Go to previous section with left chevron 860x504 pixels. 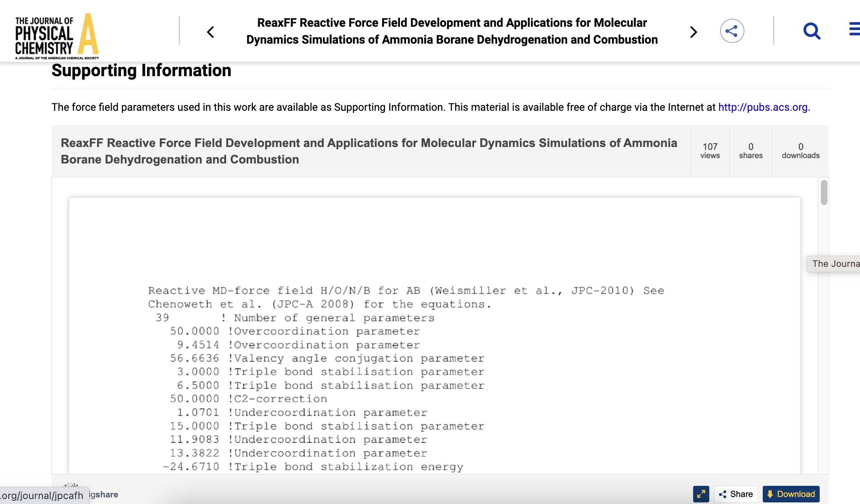[210, 32]
